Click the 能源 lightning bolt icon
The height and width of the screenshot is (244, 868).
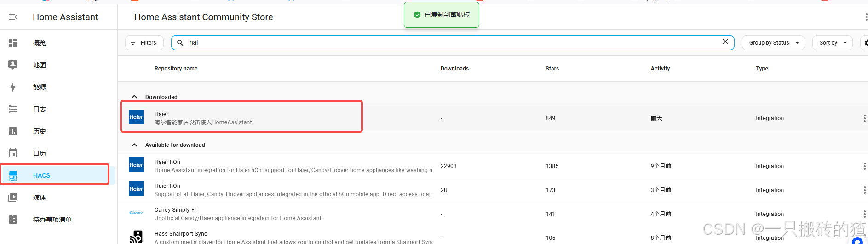pos(13,87)
